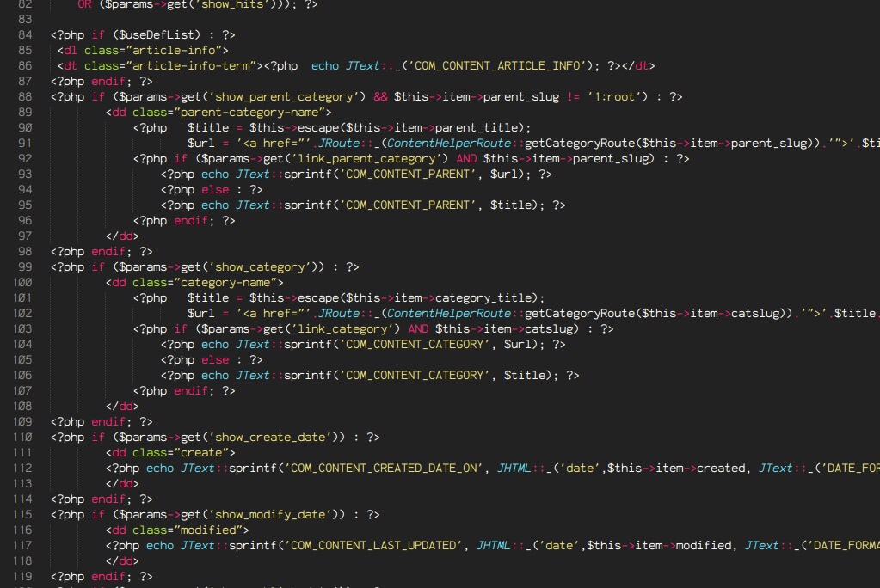The width and height of the screenshot is (880, 588).
Task: Click 'JRoute' on line 102
Action: [x=339, y=313]
